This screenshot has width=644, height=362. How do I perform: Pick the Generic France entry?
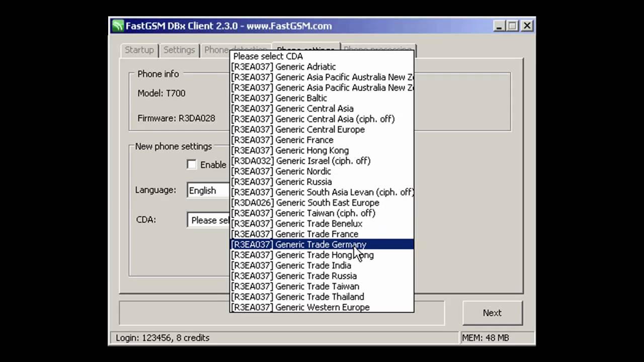pos(322,140)
